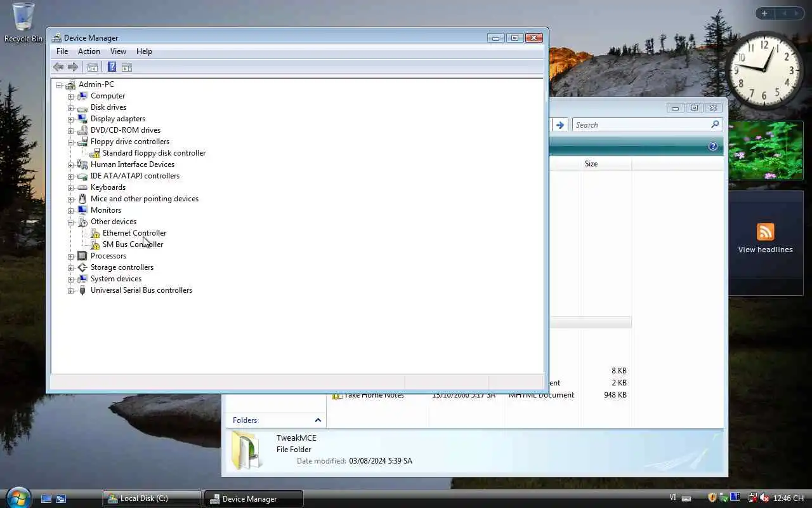Select Standard floppy disk controller entry
The width and height of the screenshot is (812, 508).
click(154, 153)
